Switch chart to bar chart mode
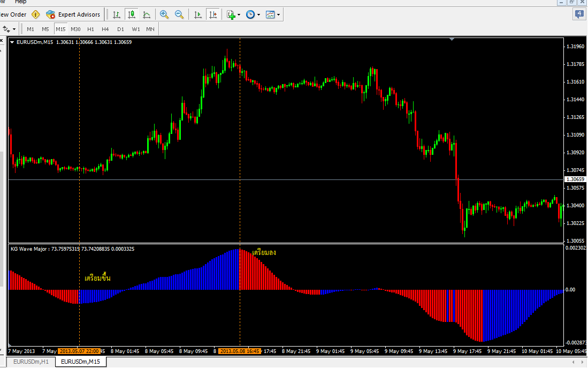 (117, 14)
